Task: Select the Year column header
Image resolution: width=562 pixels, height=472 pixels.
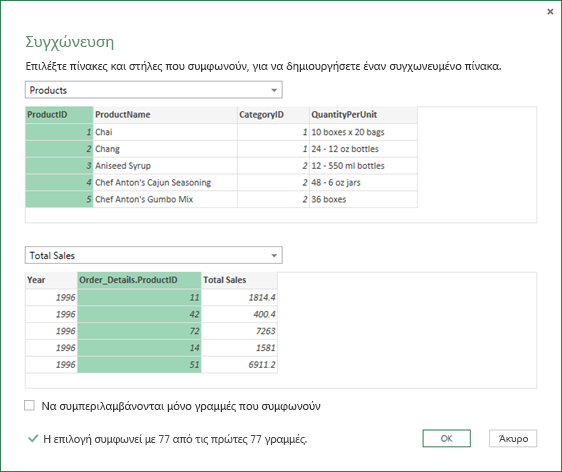Action: coord(51,280)
